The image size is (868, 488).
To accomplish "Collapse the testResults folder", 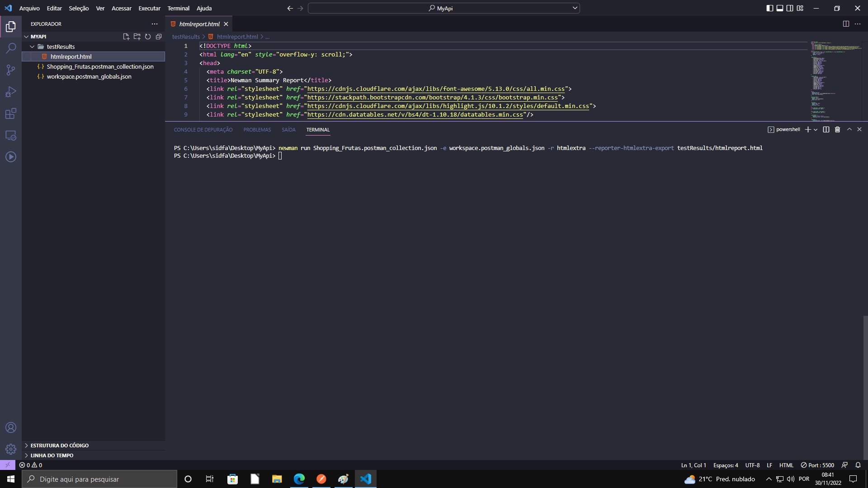I will tap(32, 46).
